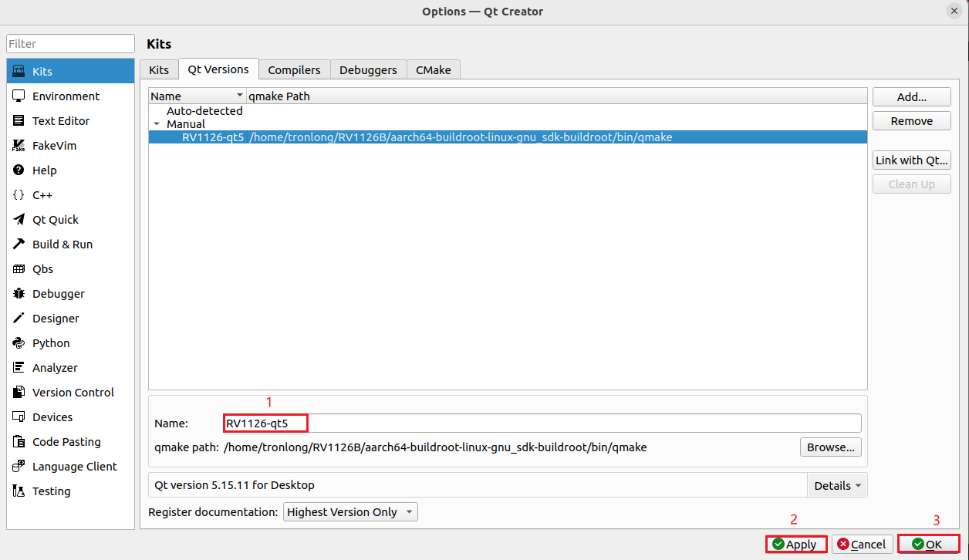Sort by the Name column header
Screen dimensions: 969x560
[197, 96]
